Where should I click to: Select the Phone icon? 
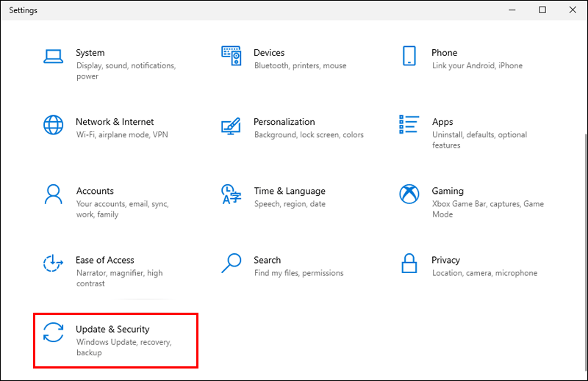[x=409, y=56]
